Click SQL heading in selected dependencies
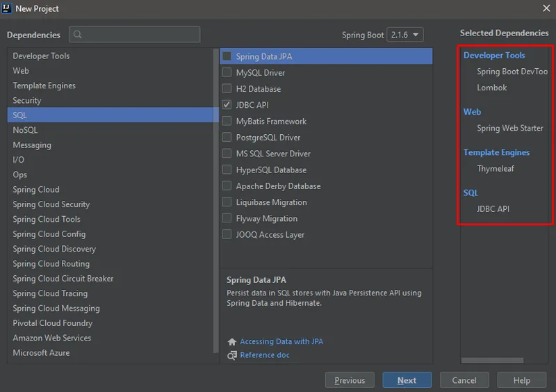Image resolution: width=556 pixels, height=392 pixels. coord(471,193)
